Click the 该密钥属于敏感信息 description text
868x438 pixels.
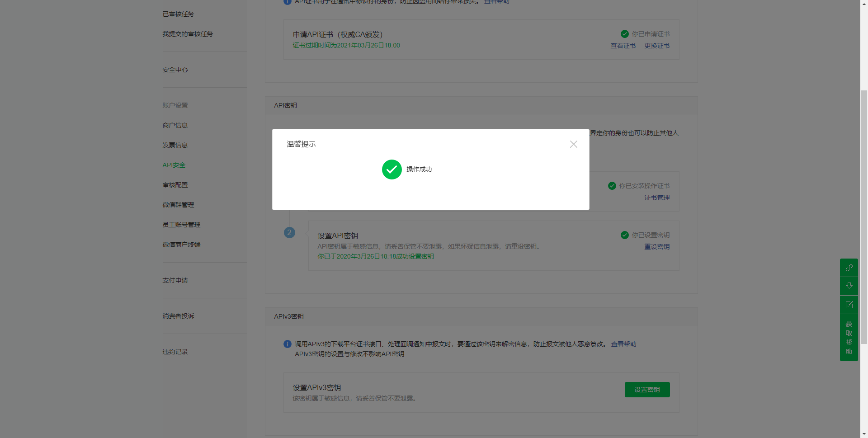tap(355, 398)
